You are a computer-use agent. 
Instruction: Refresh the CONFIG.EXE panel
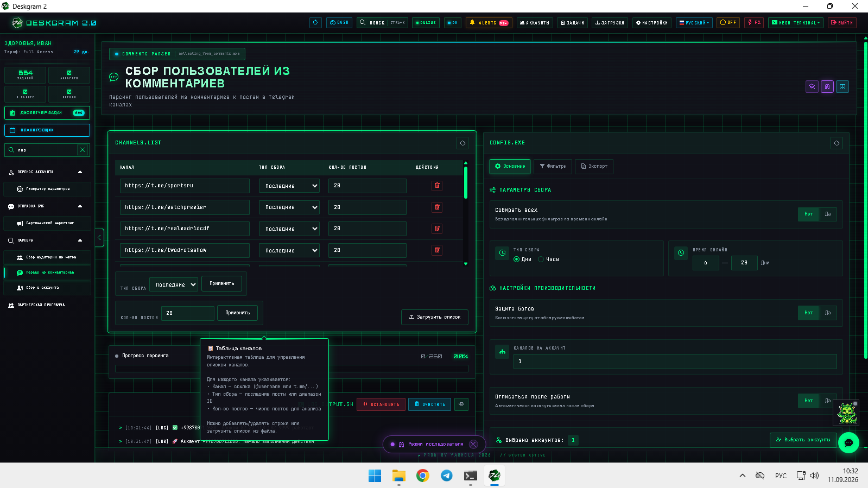click(837, 143)
